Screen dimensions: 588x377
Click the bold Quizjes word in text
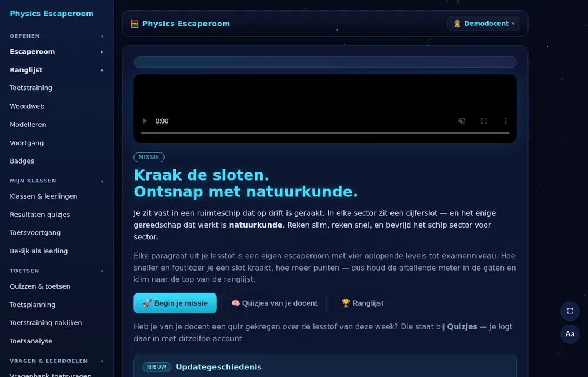pyautogui.click(x=462, y=327)
